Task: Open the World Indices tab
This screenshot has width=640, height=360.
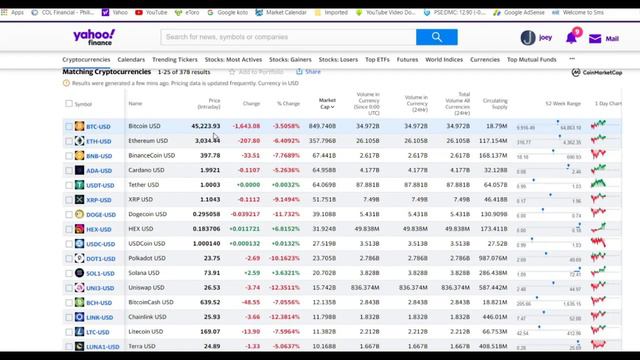Action: click(x=444, y=60)
